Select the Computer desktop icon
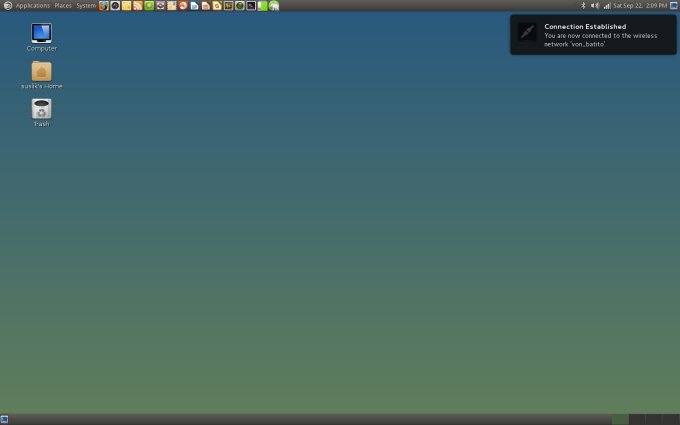This screenshot has height=425, width=680. (42, 37)
